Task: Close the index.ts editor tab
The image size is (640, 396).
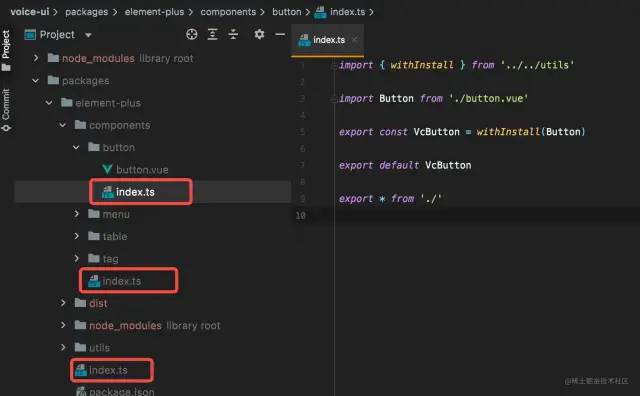Action: pyautogui.click(x=355, y=40)
